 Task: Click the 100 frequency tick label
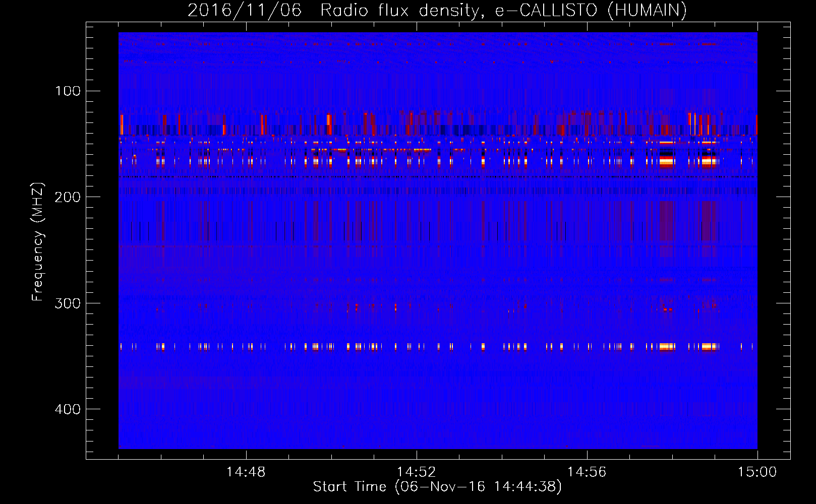(68, 91)
